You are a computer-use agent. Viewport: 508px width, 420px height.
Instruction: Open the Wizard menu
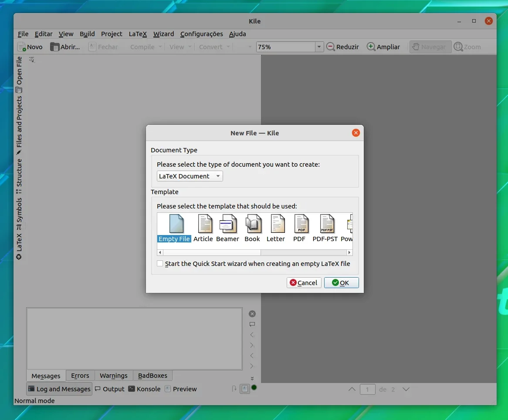coord(163,34)
